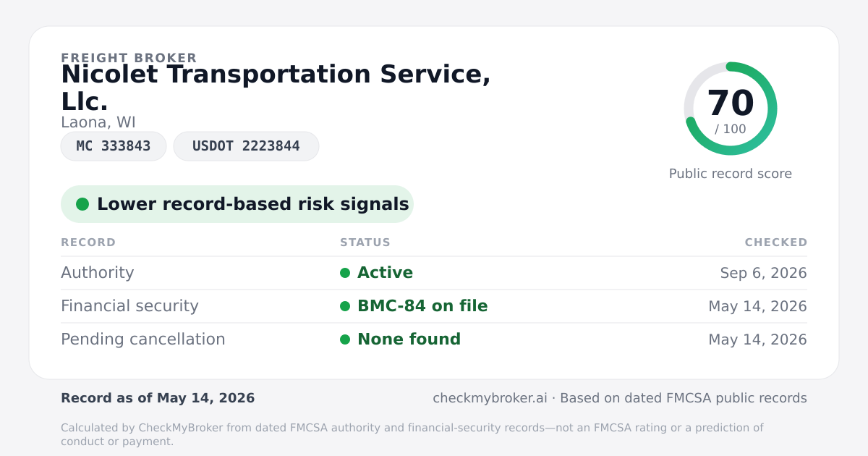Click the RECORD column header
The image size is (868, 456).
pyautogui.click(x=88, y=242)
